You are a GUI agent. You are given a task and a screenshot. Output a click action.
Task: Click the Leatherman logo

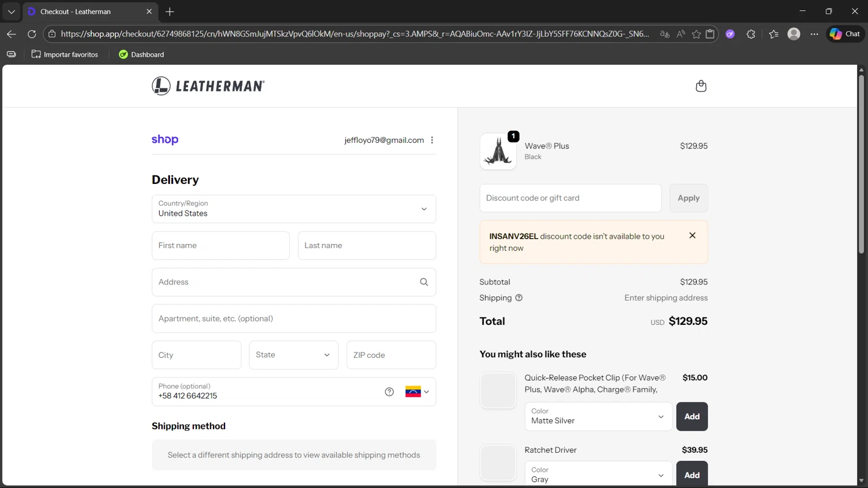point(208,86)
